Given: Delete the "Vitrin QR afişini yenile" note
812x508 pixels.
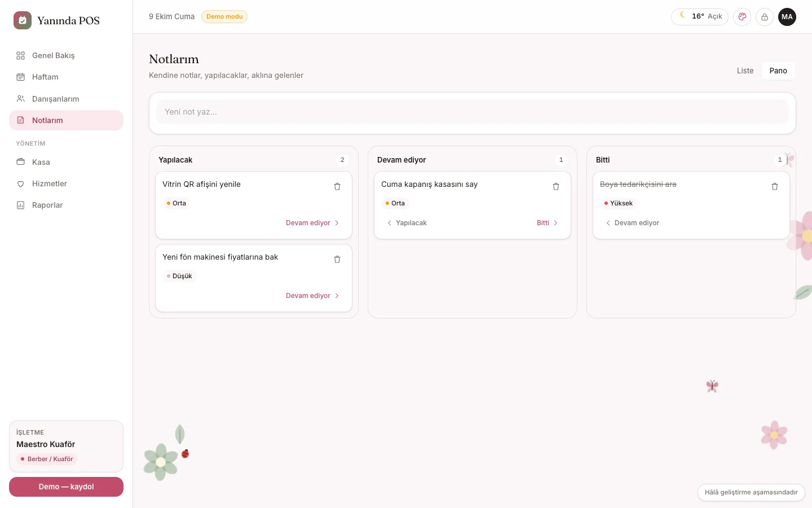Looking at the screenshot, I should click(337, 186).
